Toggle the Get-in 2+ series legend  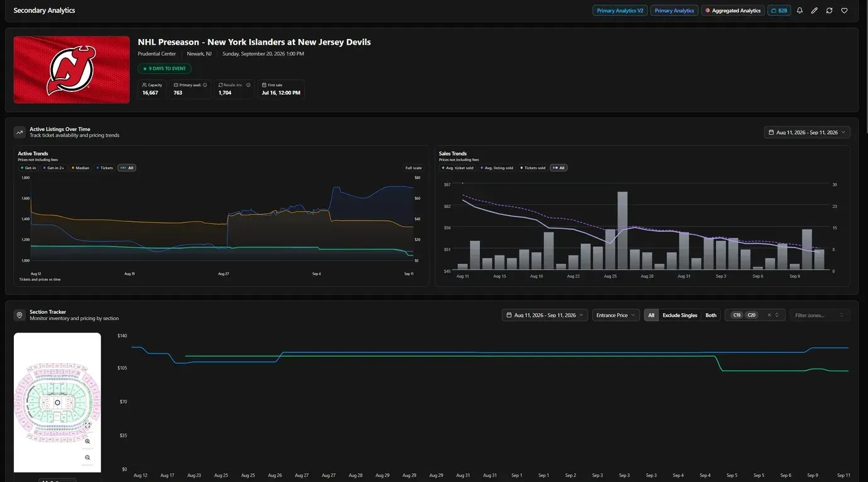54,168
